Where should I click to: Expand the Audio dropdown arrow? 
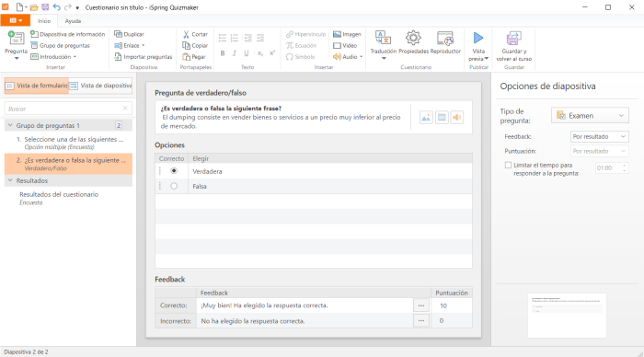(x=361, y=57)
